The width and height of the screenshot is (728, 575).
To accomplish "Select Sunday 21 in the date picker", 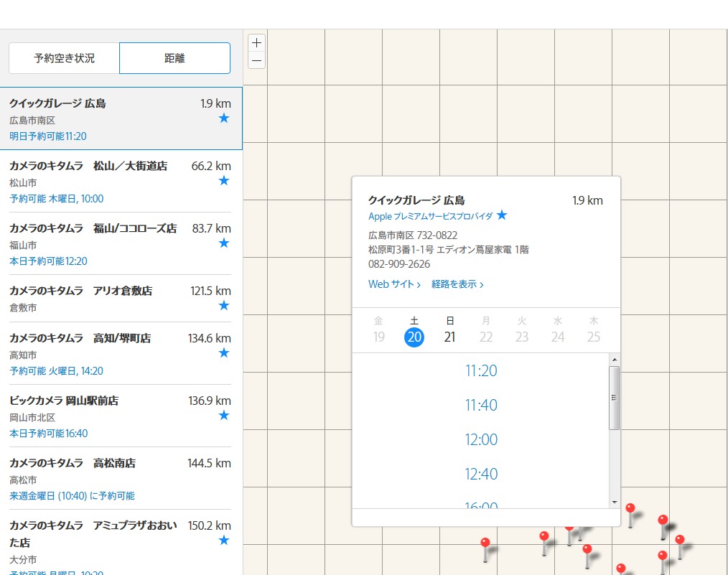I will [x=450, y=337].
